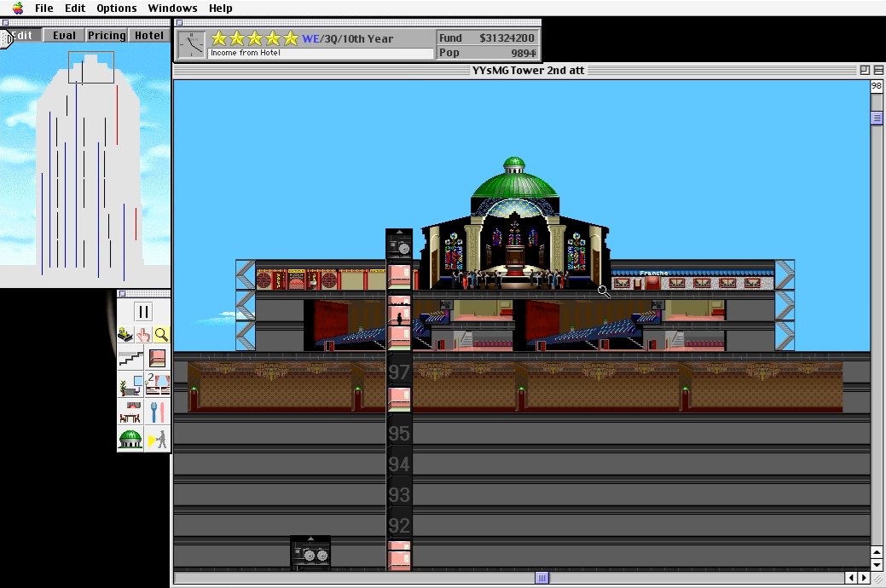886x588 pixels.
Task: Select the office placement tool
Action: pos(129,384)
